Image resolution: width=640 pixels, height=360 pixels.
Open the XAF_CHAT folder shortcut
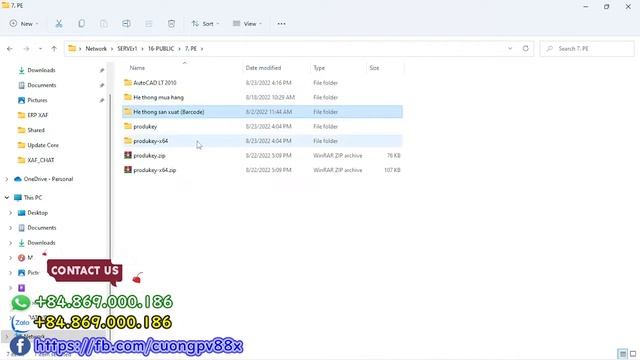[40, 160]
